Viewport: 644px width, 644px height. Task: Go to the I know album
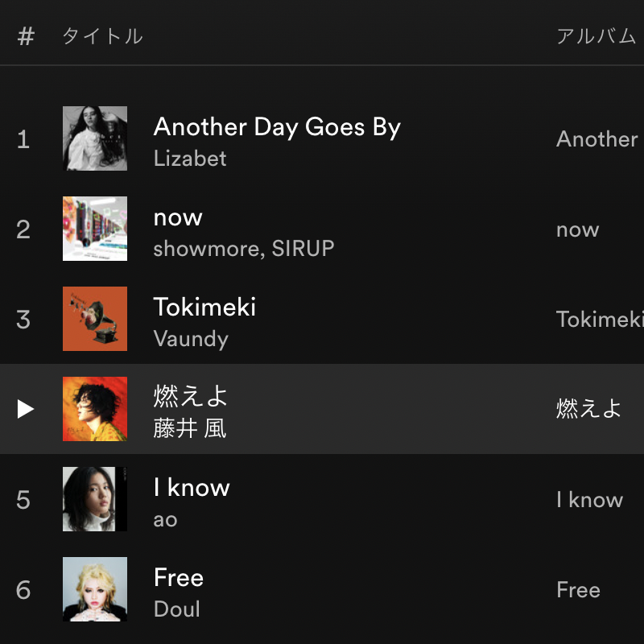click(x=589, y=500)
